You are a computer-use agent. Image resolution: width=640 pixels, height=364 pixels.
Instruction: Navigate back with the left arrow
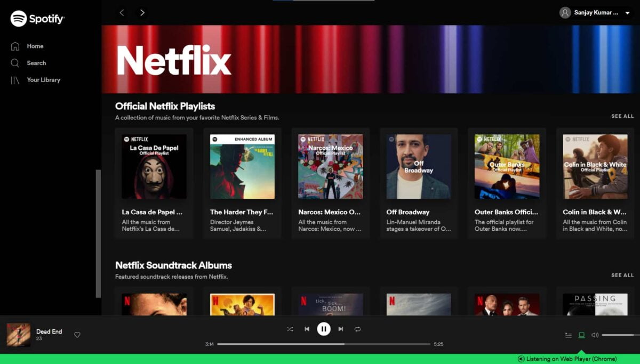[x=122, y=12]
